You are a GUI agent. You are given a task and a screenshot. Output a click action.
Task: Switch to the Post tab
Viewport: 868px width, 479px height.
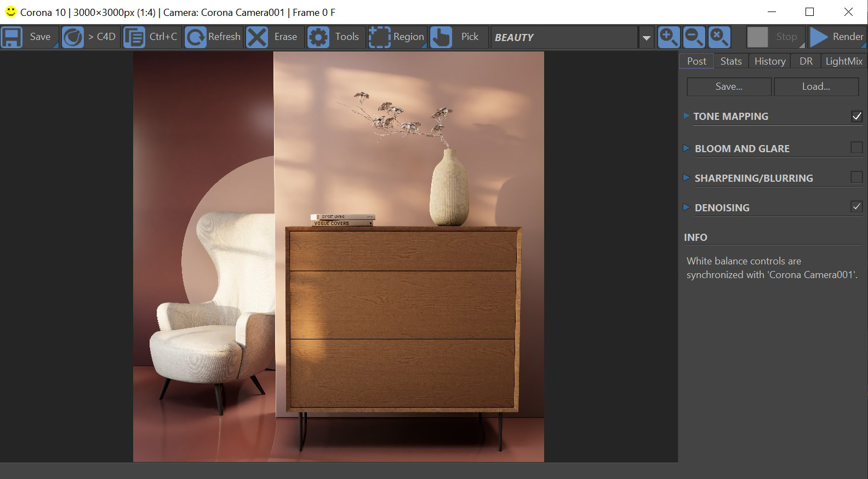point(696,61)
